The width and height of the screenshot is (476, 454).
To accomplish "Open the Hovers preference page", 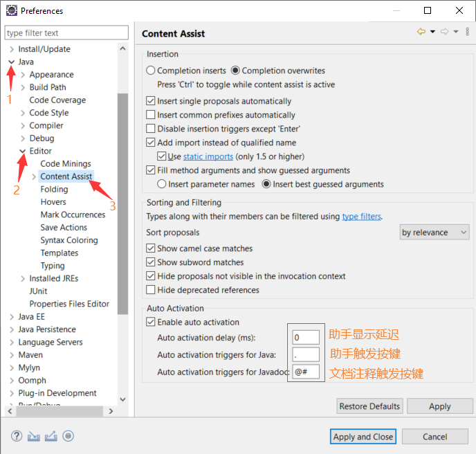I will click(53, 202).
